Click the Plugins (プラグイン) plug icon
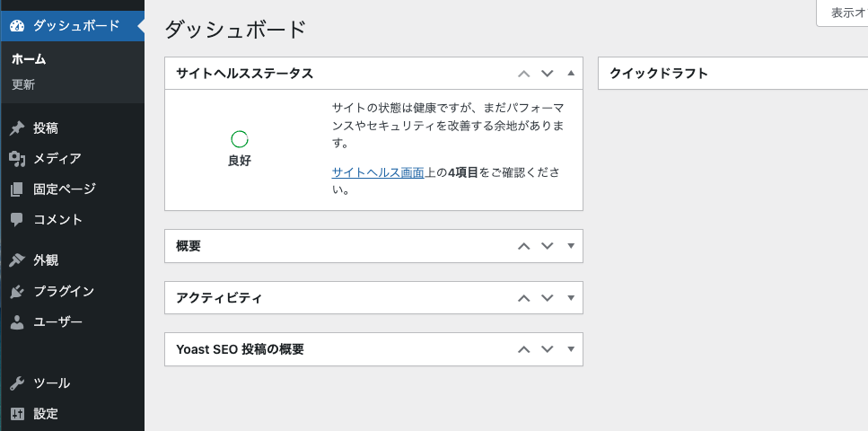868x431 pixels. click(x=17, y=292)
